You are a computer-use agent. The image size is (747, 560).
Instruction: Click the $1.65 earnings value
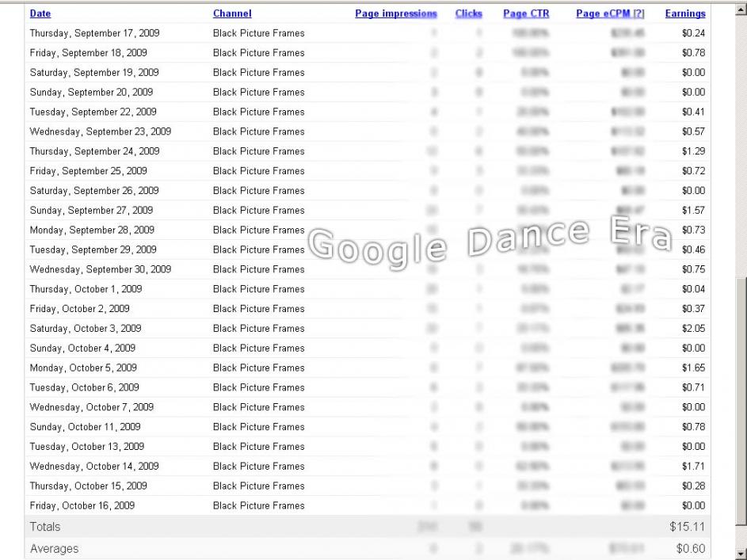coord(693,368)
